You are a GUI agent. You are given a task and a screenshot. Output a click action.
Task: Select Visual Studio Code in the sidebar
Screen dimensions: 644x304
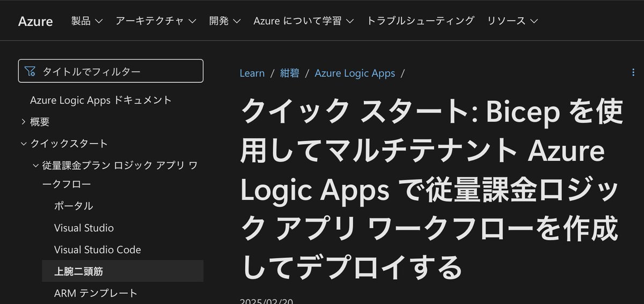98,250
